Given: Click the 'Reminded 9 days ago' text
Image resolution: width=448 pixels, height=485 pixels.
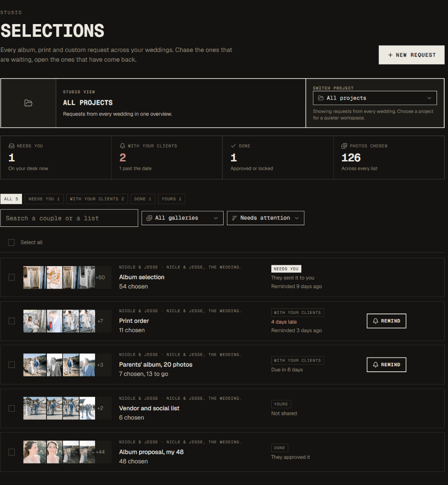Looking at the screenshot, I should [296, 286].
